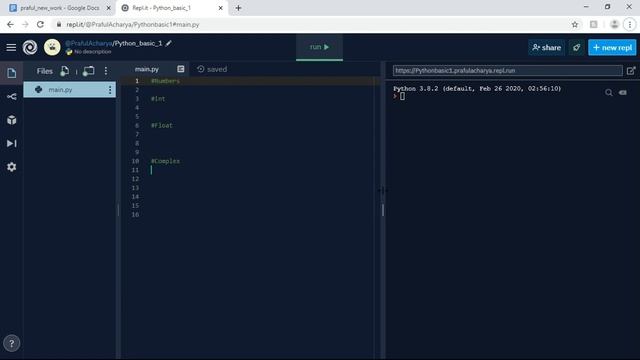Open main.py file options menu
This screenshot has width=640, height=360.
point(110,90)
